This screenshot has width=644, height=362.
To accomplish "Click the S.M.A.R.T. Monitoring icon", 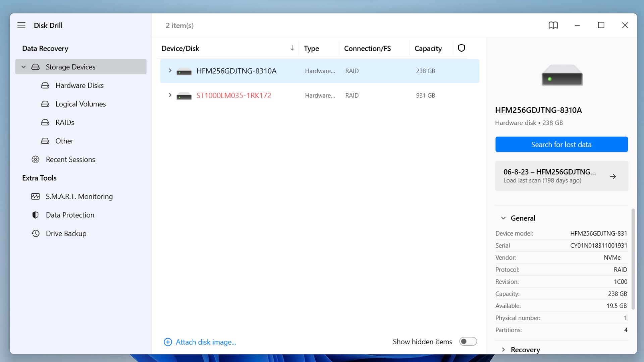I will 35,196.
